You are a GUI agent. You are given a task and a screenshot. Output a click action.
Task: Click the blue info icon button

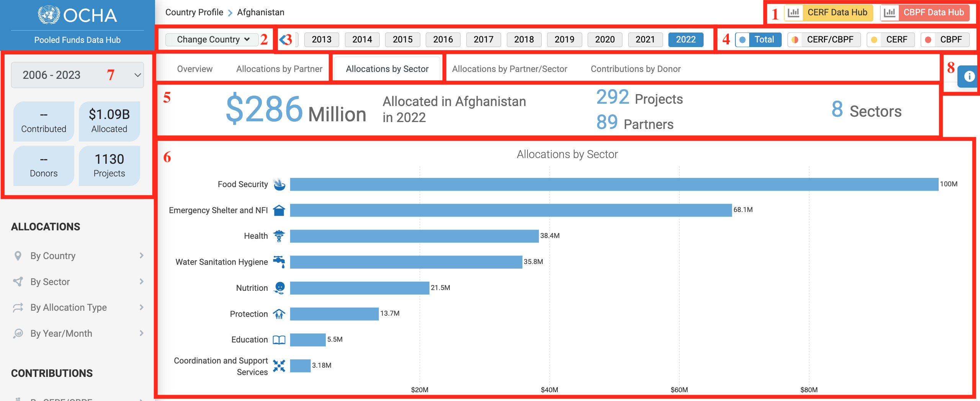coord(969,76)
